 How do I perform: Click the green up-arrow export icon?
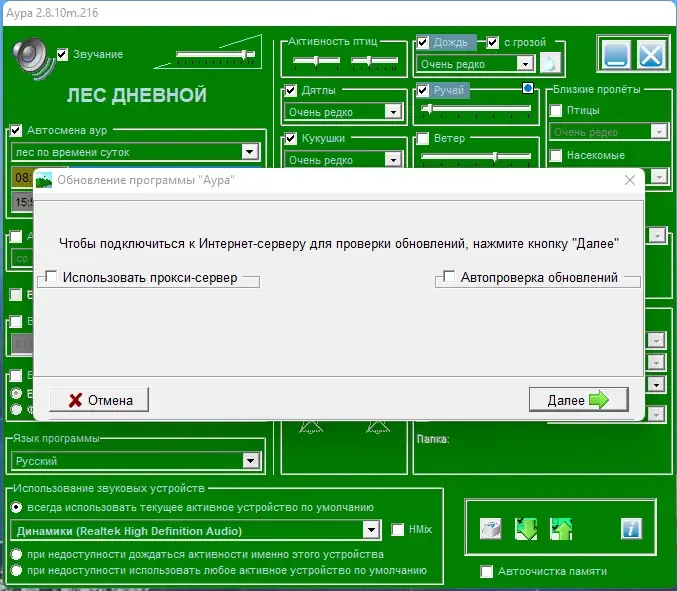click(x=561, y=529)
